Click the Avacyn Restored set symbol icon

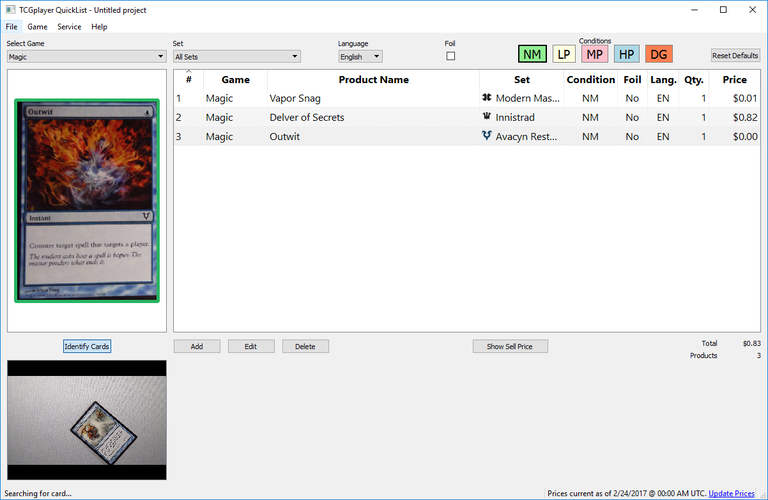click(486, 136)
